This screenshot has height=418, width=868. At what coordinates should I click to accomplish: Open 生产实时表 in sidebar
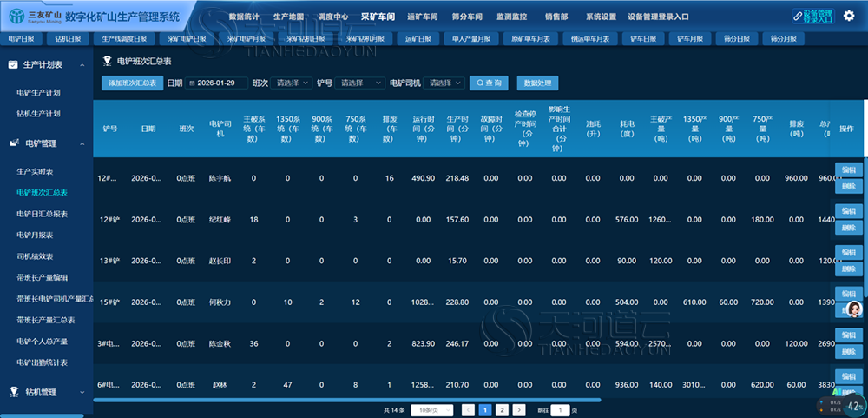pos(35,171)
